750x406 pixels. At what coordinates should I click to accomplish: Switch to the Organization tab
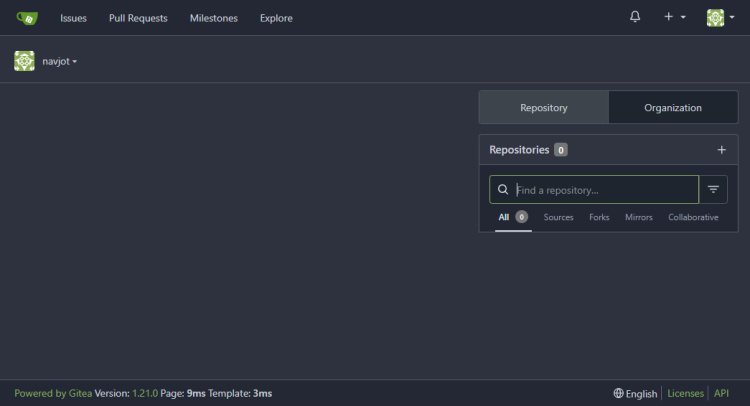[x=673, y=107]
